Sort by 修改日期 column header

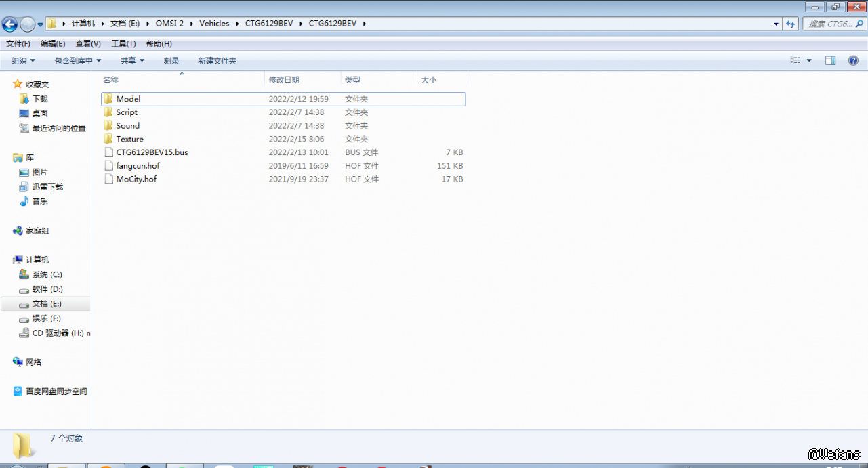click(x=284, y=80)
